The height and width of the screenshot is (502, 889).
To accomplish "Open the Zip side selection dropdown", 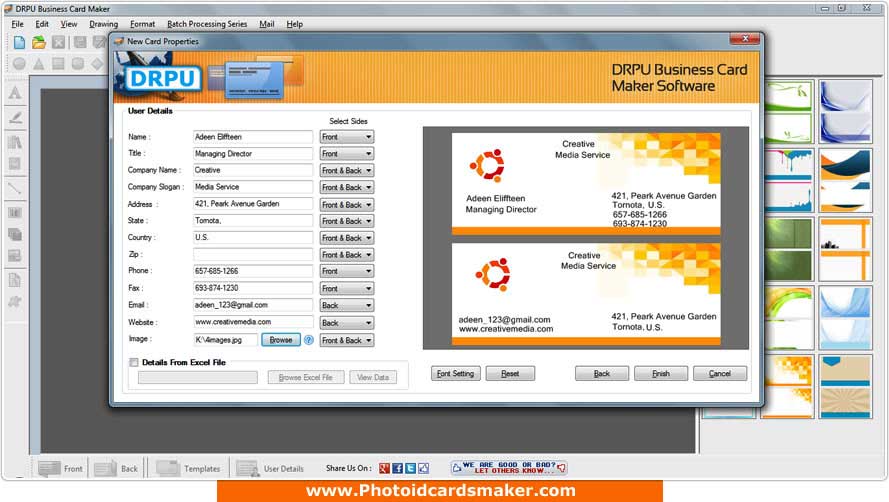I will coord(346,255).
